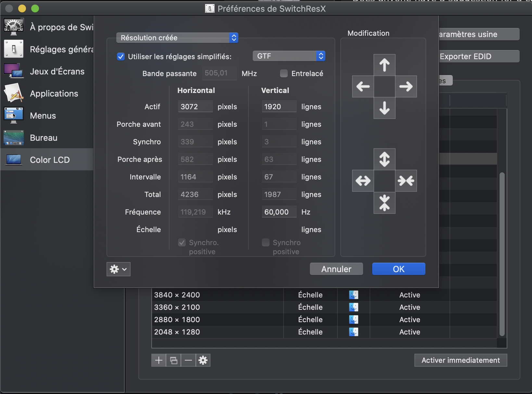Click the vertical Porche après field 63

click(x=279, y=159)
